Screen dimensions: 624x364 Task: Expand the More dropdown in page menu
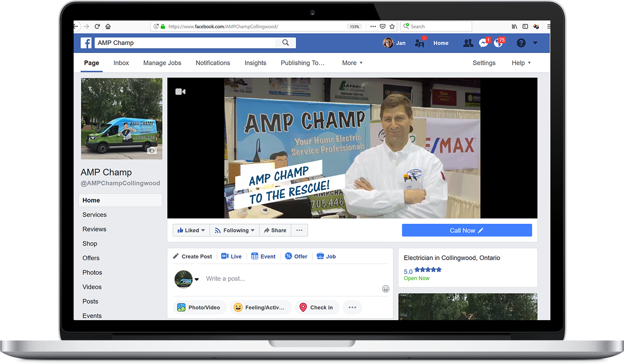tap(352, 63)
